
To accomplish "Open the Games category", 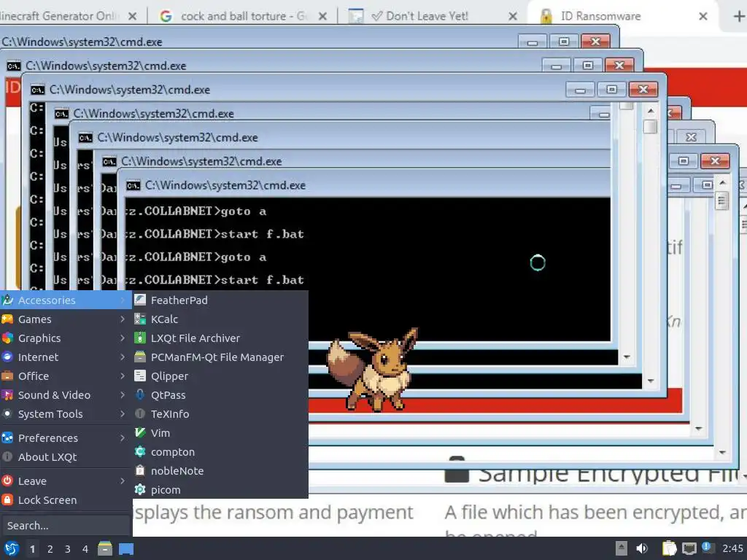I will point(66,319).
